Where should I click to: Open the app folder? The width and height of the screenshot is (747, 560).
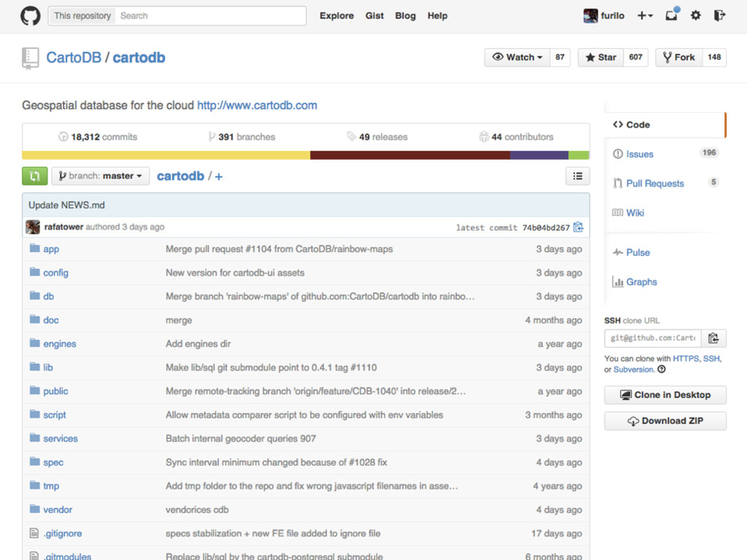pyautogui.click(x=51, y=249)
